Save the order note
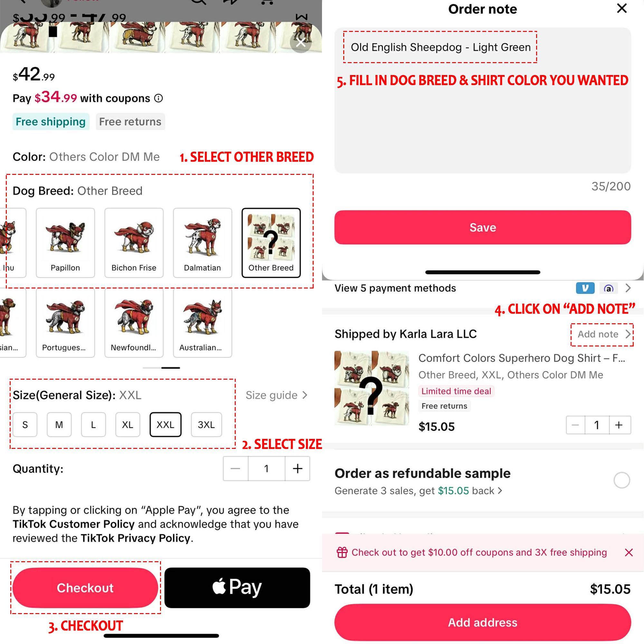Screen dimensions: 644x644 click(x=483, y=227)
